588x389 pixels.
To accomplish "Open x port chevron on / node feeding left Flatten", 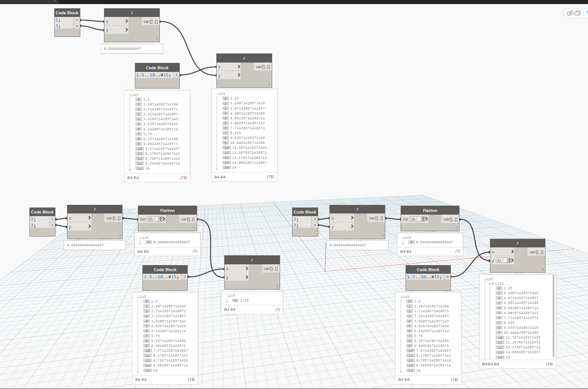I will click(x=89, y=218).
